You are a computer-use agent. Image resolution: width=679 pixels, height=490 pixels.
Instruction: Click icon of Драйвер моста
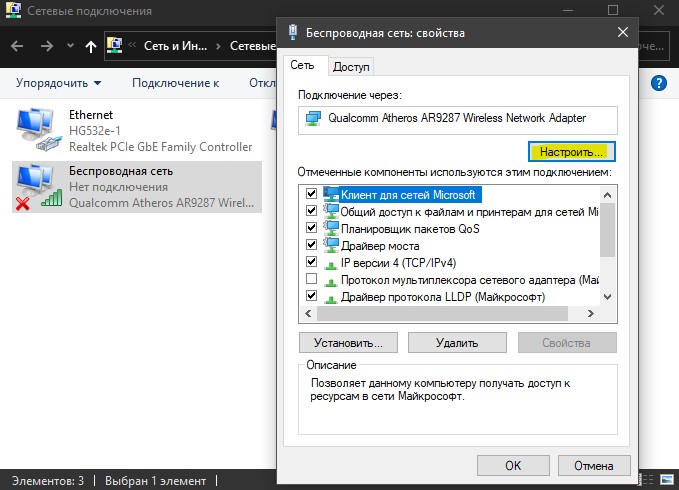331,245
